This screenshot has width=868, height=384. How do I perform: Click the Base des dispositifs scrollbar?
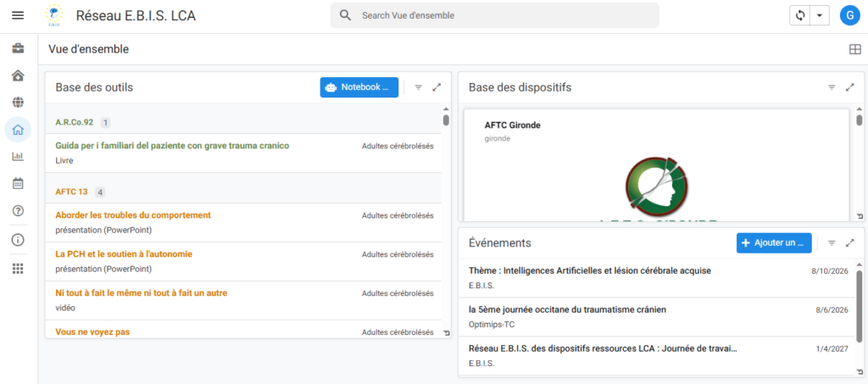click(860, 120)
